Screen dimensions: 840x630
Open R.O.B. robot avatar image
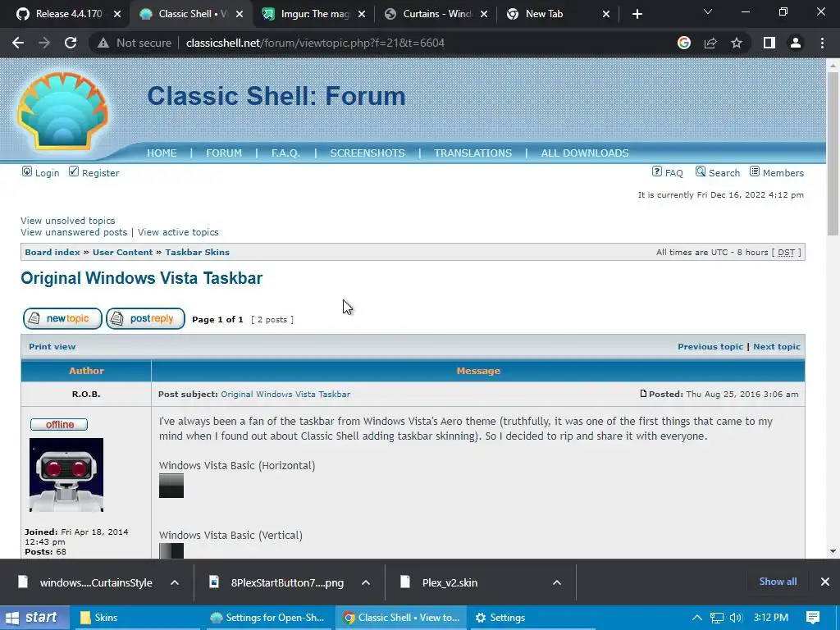[x=66, y=475]
